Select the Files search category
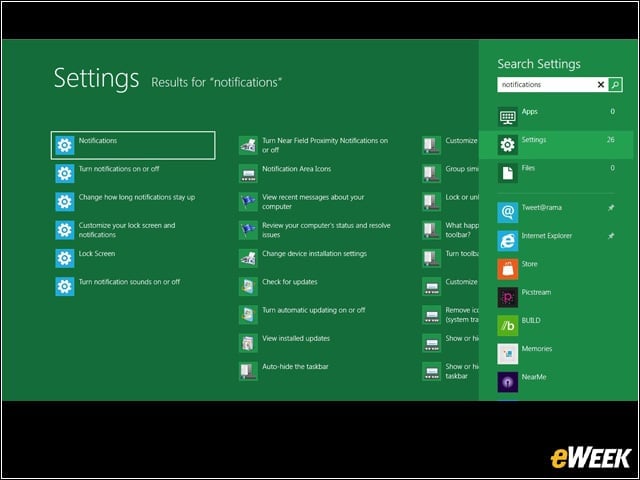 coord(556,173)
